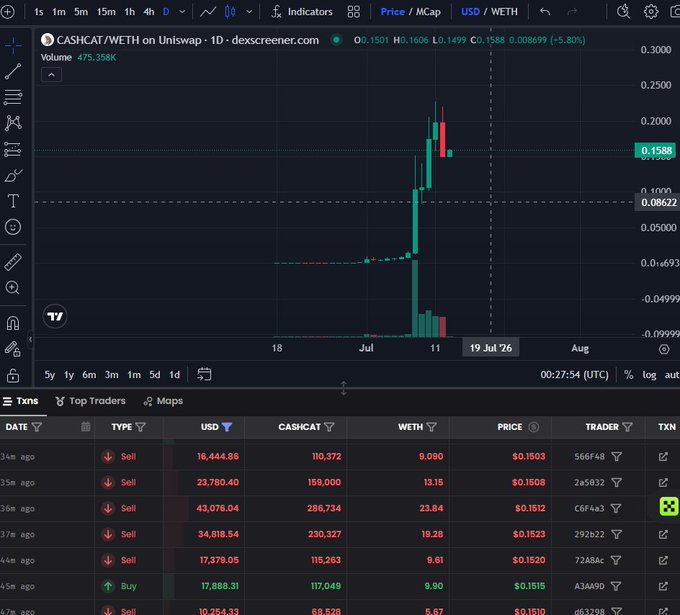
Task: Open the chart style dropdown arrow
Action: point(249,12)
